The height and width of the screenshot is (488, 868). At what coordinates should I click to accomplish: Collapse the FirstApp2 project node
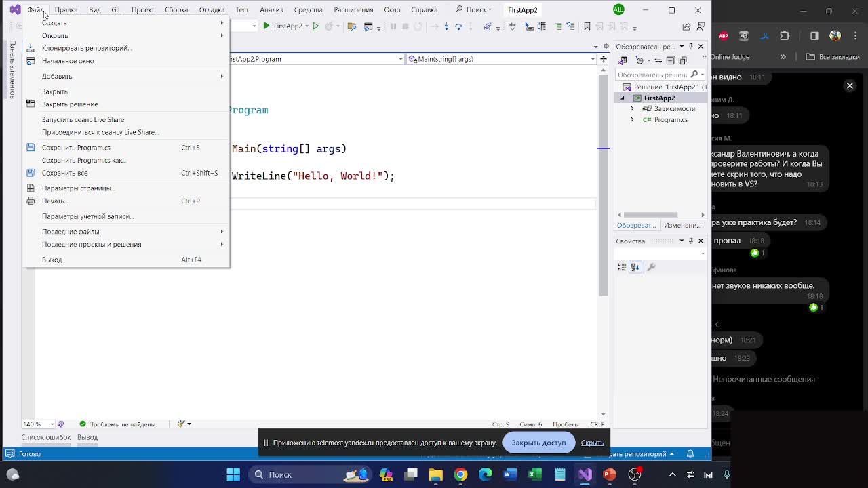pos(622,98)
